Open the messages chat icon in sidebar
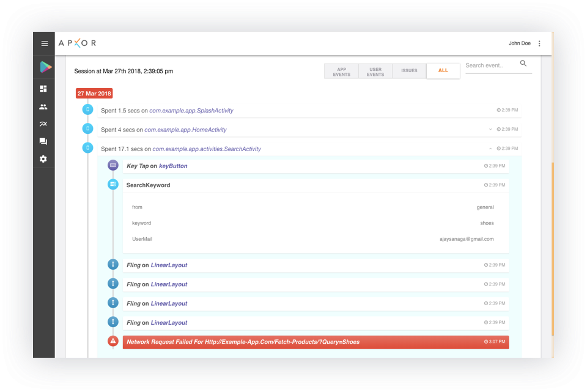The height and width of the screenshot is (392, 587). tap(43, 141)
